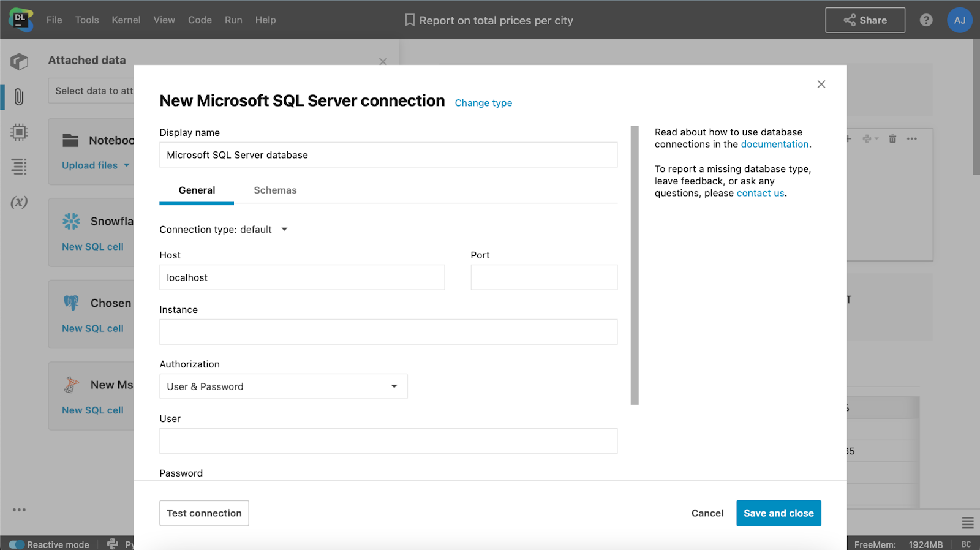Switch to the Schemas tab
Viewport: 980px width, 550px height.
[x=275, y=190]
